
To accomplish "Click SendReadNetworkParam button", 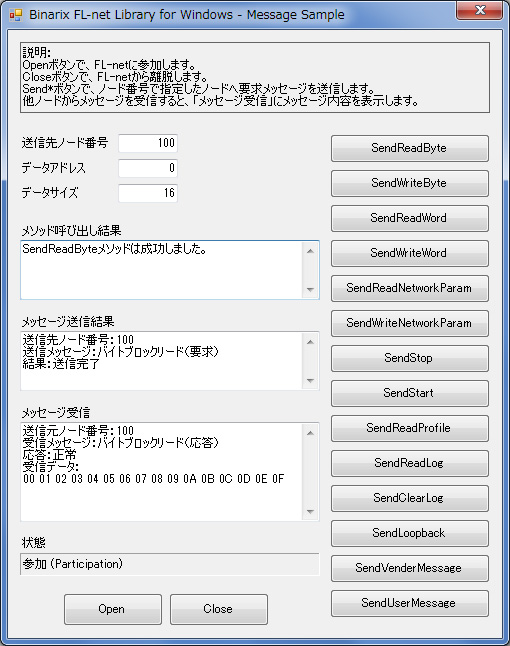I will click(x=409, y=288).
